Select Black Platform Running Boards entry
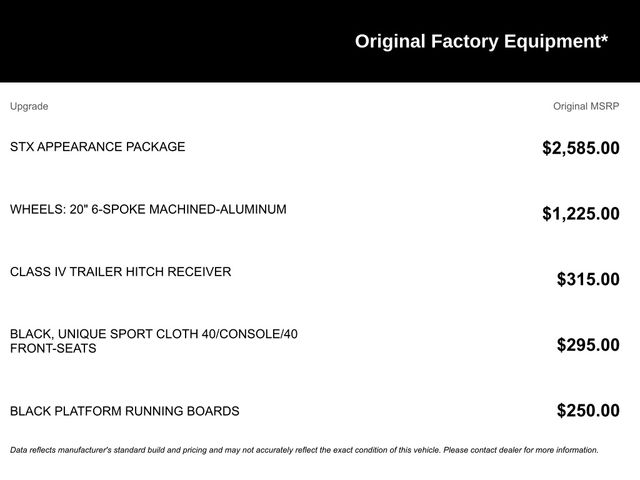 124,411
